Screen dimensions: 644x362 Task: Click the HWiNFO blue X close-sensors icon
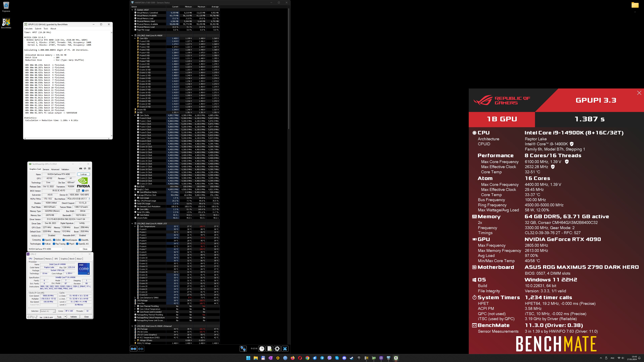point(285,349)
